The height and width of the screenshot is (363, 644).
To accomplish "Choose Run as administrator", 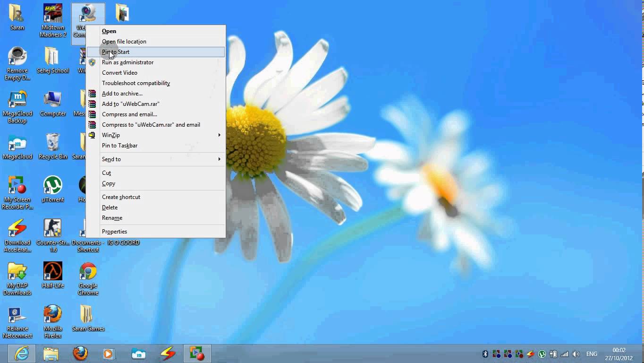I will 156,62.
